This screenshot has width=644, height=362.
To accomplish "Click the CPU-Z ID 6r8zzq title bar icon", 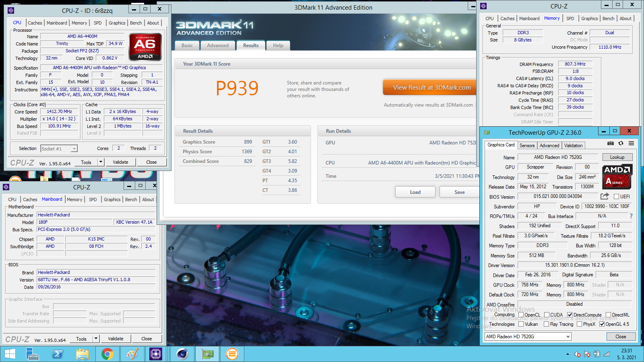I will [11, 10].
